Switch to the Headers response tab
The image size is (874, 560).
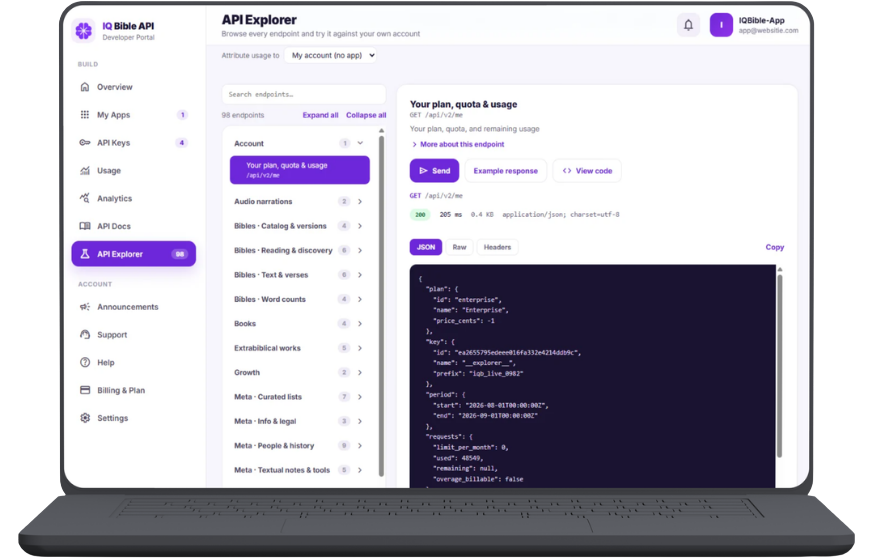[x=497, y=247]
